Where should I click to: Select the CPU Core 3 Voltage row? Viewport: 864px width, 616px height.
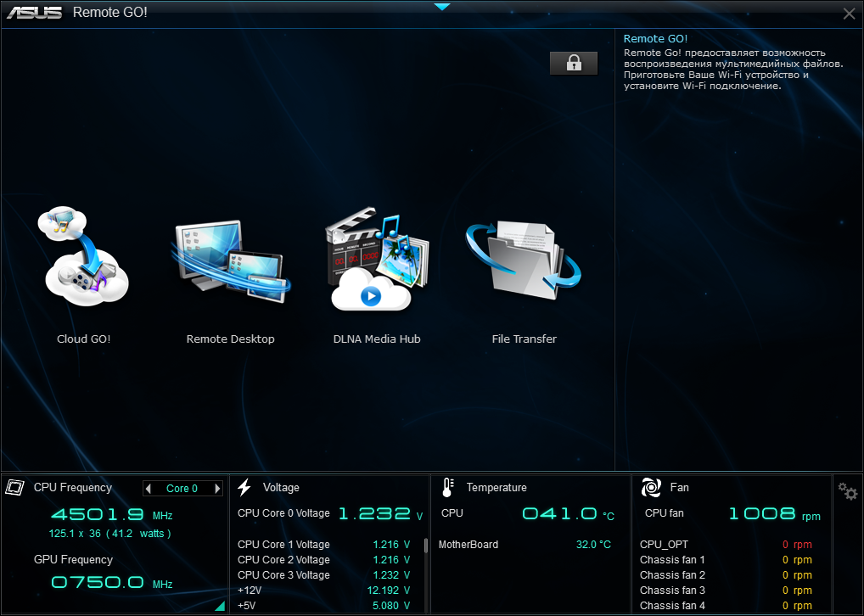pos(324,575)
